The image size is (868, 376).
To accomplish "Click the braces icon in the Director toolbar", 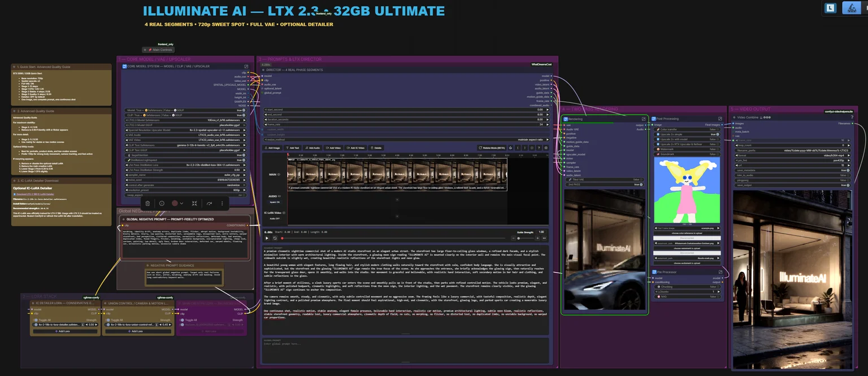I will tap(532, 148).
